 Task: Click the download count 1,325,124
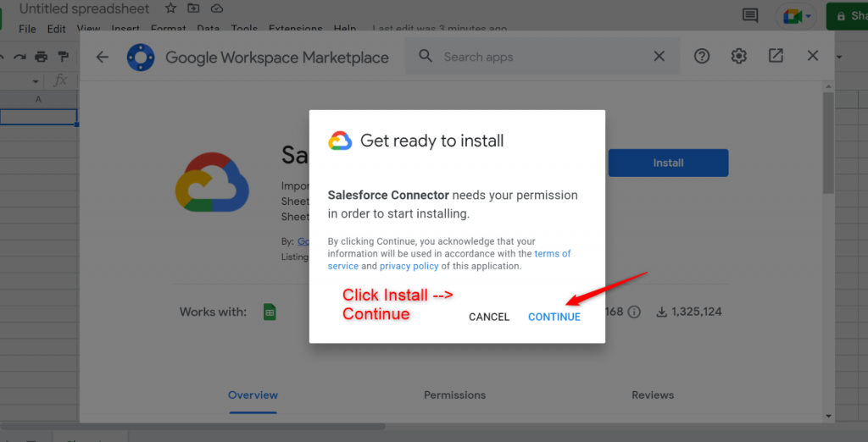point(697,312)
